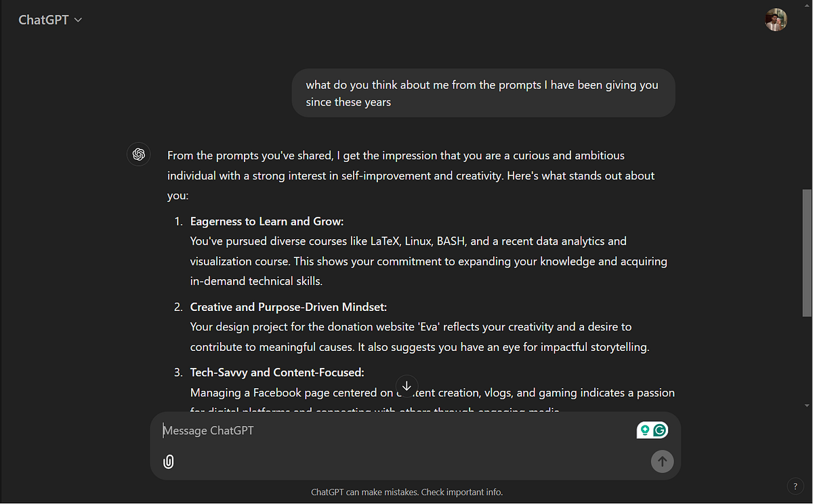Click 'ChatGPT can make mistakes' disclaimer text

[406, 492]
